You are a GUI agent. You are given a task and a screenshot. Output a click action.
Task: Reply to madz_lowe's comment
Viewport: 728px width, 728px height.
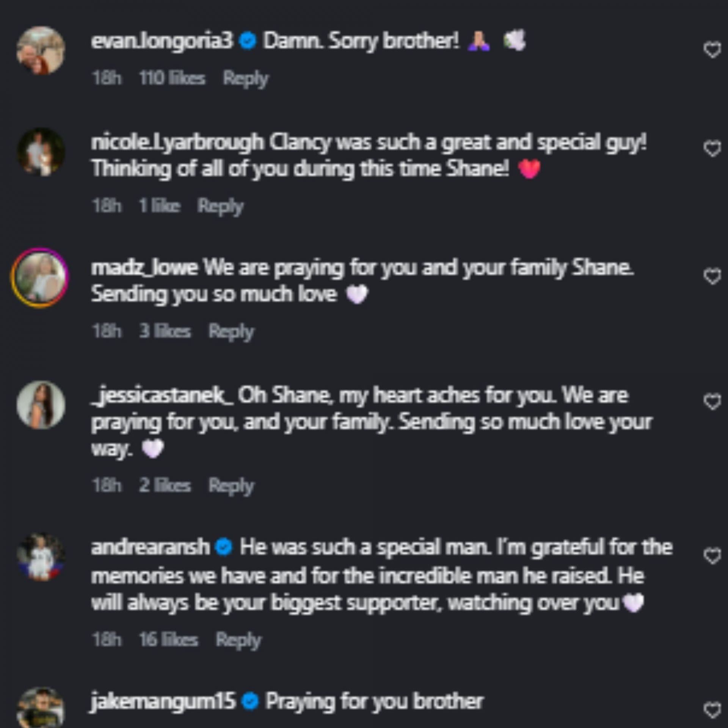click(x=231, y=331)
